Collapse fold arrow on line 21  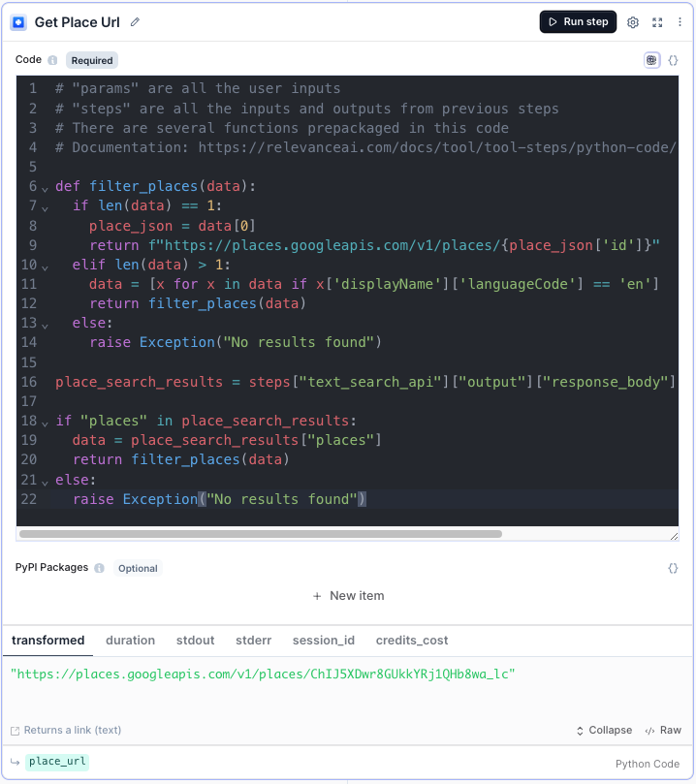click(45, 483)
